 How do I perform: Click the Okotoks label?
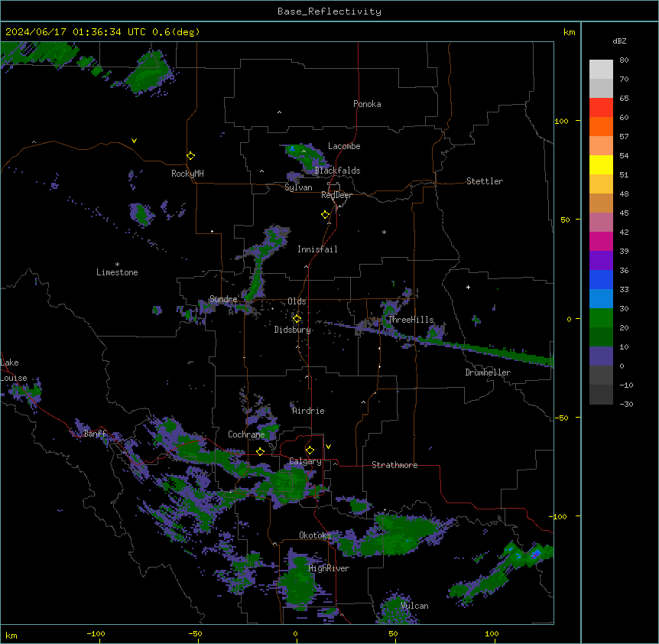(315, 535)
